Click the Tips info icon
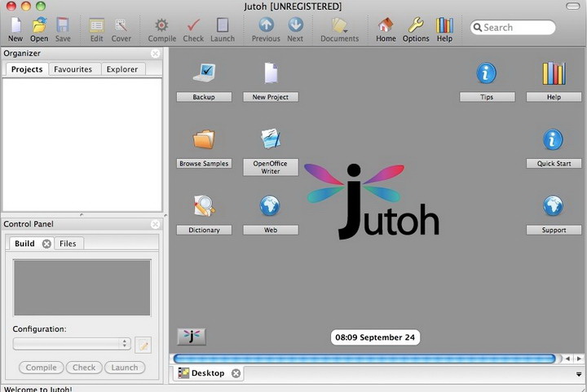 [x=486, y=73]
